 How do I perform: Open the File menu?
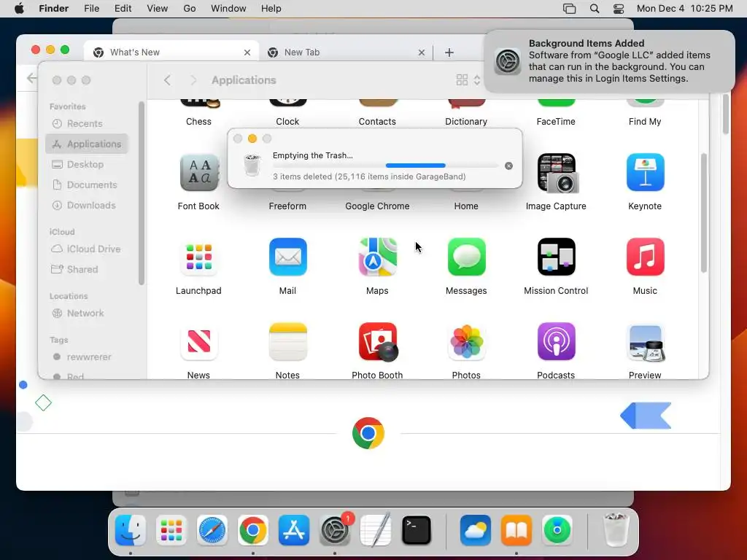pyautogui.click(x=91, y=9)
